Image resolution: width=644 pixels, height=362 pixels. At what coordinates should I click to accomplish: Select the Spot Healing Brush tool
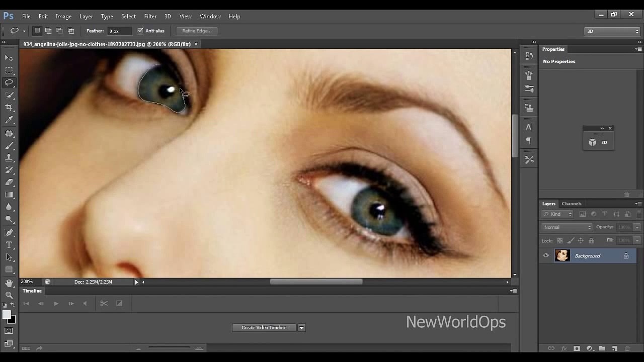pyautogui.click(x=9, y=133)
